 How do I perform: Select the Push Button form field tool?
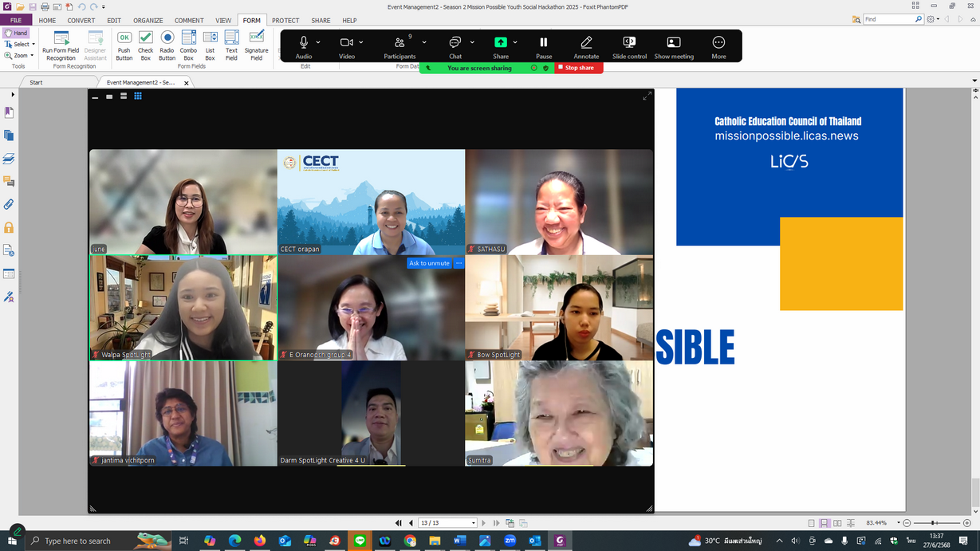point(124,45)
